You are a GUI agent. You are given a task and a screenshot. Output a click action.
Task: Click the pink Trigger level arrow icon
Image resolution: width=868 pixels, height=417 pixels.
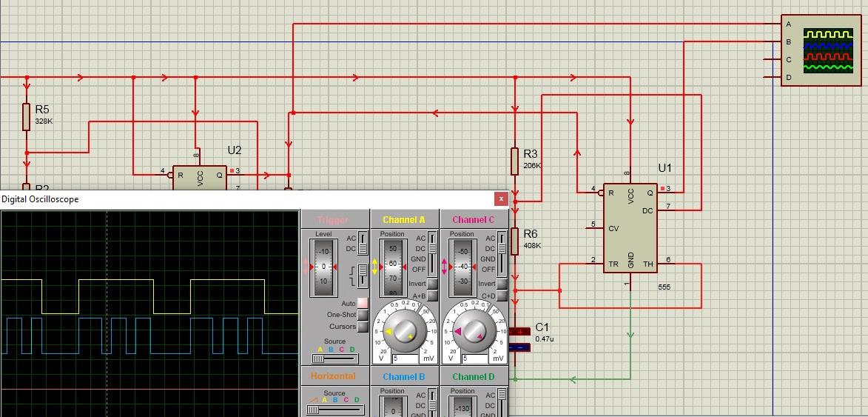pyautogui.click(x=305, y=267)
